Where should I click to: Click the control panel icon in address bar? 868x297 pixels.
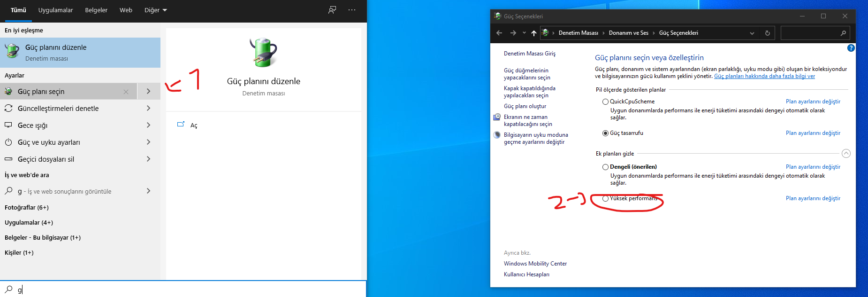tap(545, 32)
